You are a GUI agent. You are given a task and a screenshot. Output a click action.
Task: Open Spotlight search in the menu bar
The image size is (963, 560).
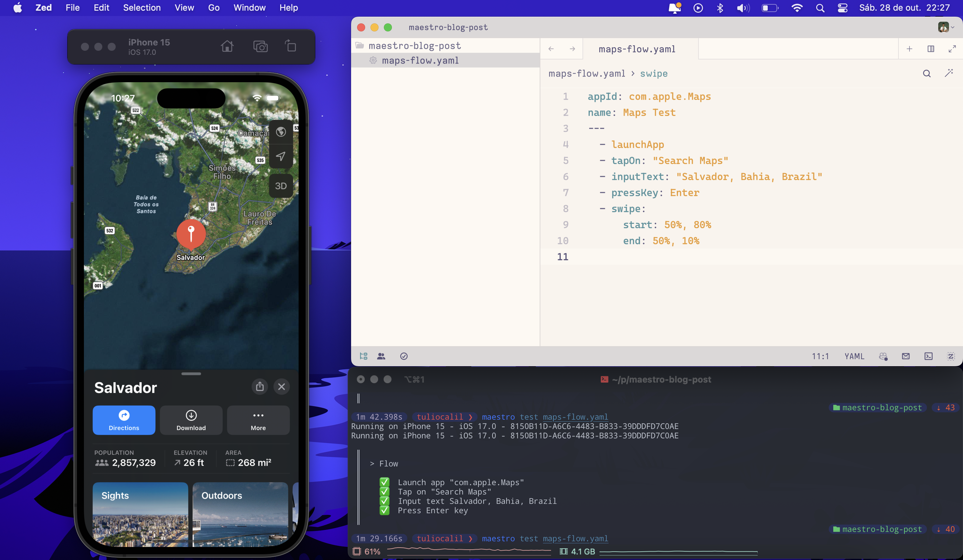pyautogui.click(x=820, y=8)
